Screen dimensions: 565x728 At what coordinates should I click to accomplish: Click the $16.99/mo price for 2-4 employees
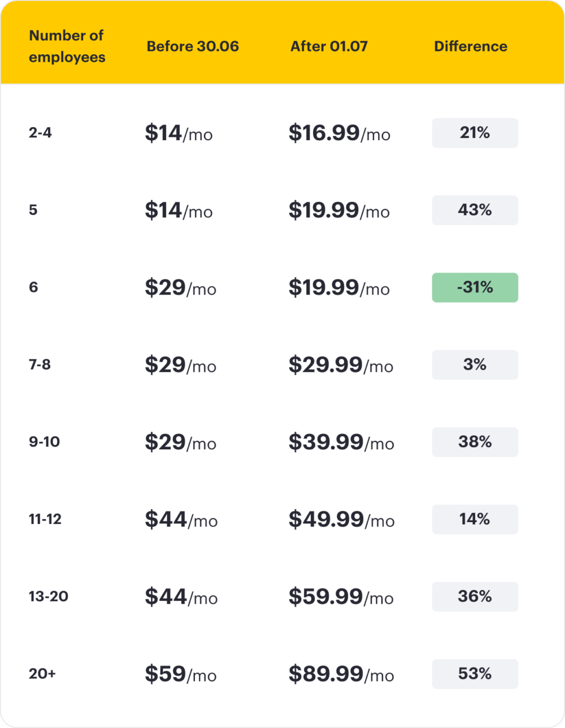(x=340, y=133)
